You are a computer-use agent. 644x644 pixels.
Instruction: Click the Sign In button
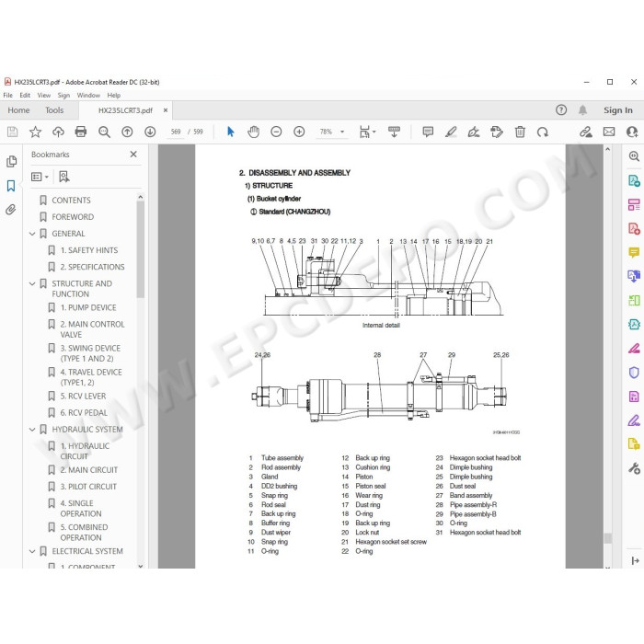coord(617,110)
